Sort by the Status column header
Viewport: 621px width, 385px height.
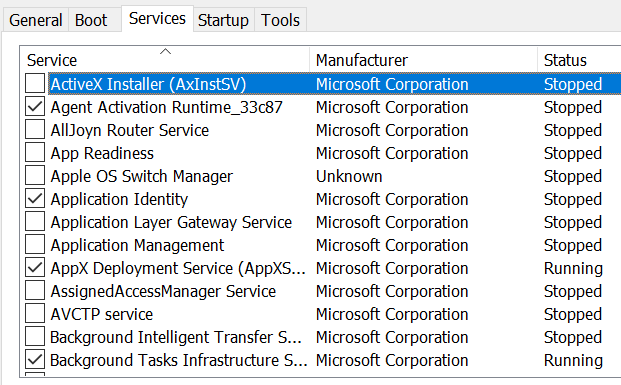click(x=579, y=59)
